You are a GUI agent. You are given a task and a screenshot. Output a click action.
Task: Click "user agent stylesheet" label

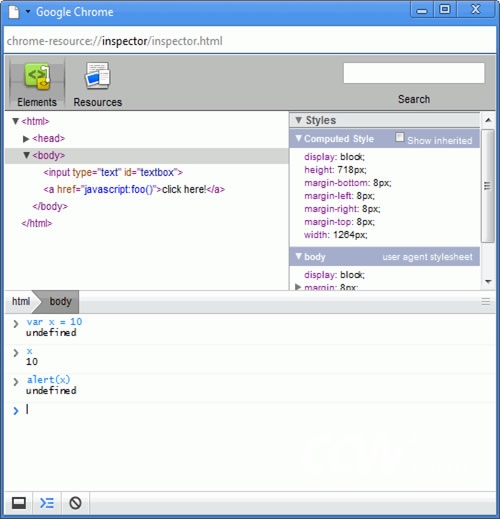tap(427, 257)
